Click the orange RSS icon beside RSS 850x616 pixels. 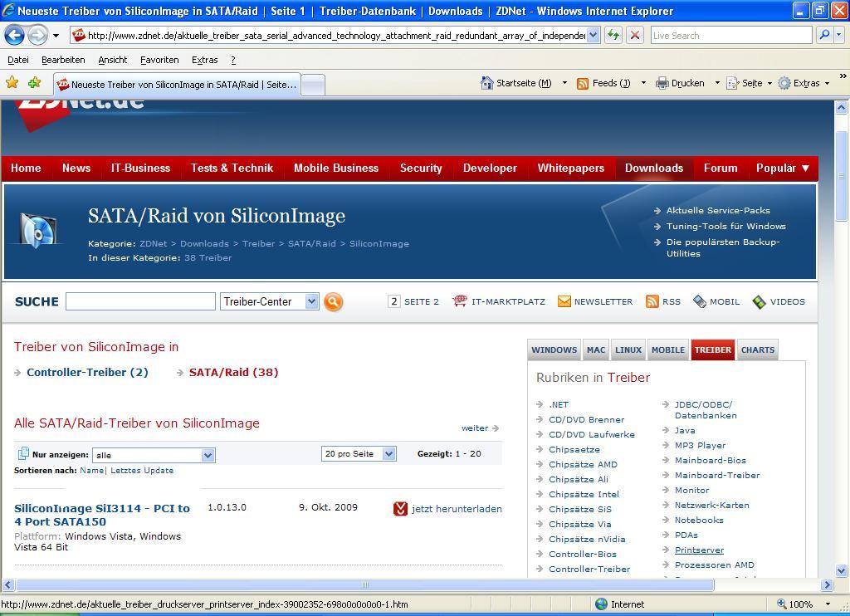[652, 301]
